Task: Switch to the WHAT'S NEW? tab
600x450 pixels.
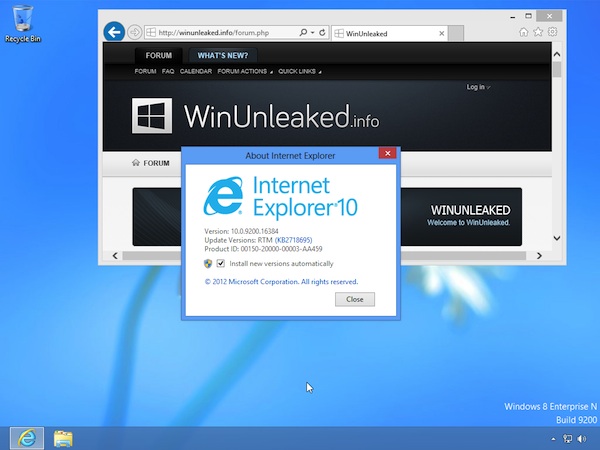Action: tap(223, 55)
